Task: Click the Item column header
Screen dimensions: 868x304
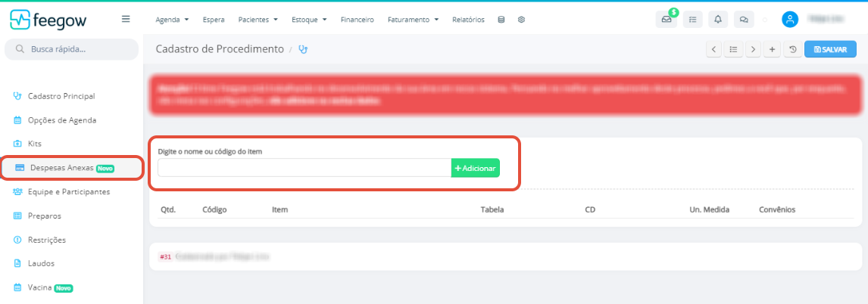Action: 280,210
